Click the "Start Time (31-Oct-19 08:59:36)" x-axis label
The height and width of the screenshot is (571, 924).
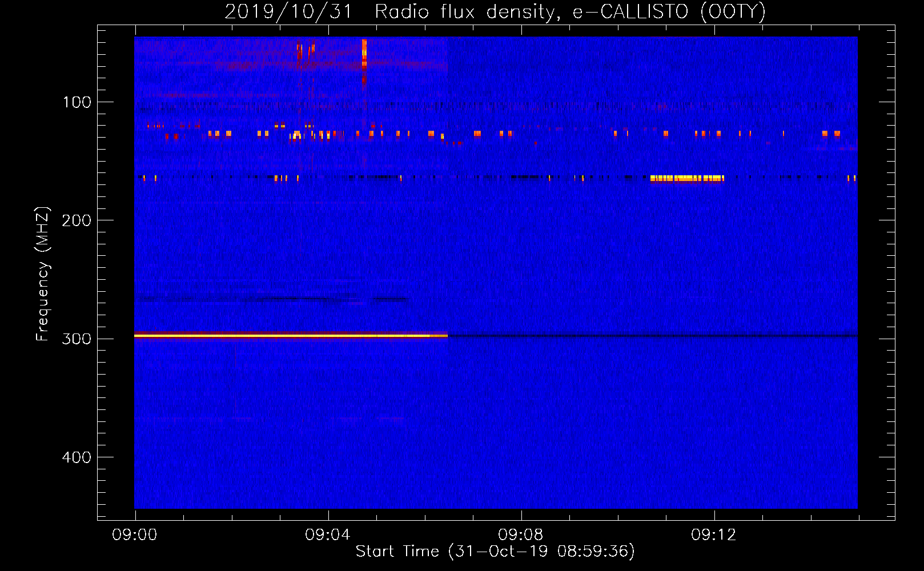point(495,552)
